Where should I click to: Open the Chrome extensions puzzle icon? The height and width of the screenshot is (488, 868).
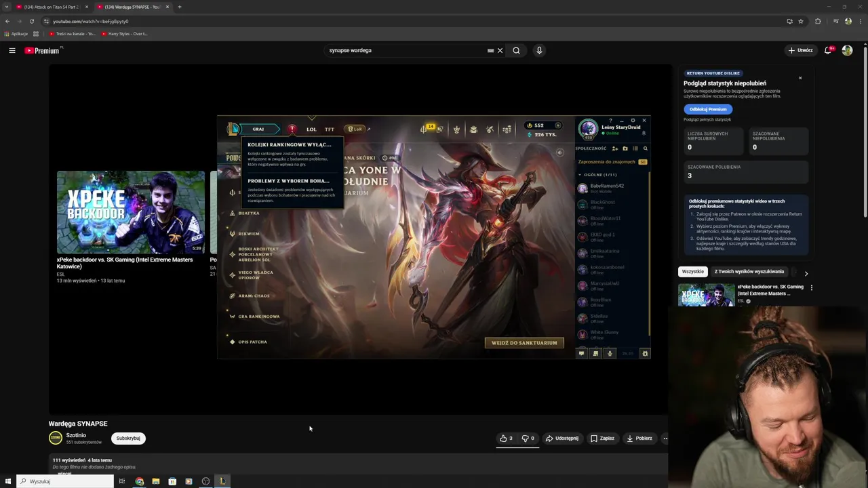818,21
